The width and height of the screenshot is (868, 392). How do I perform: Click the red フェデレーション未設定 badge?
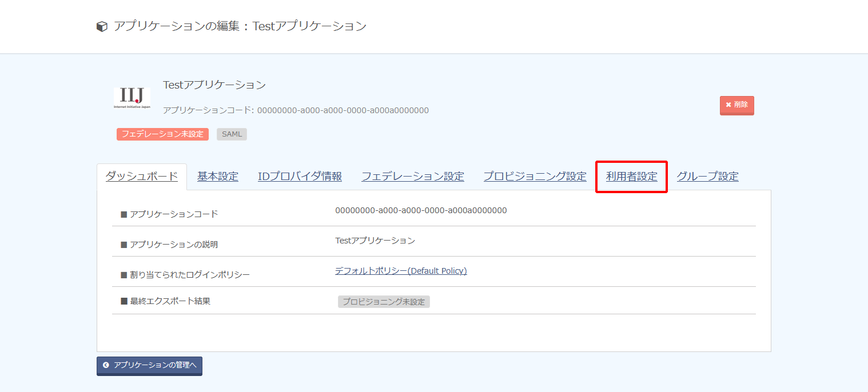click(x=162, y=134)
